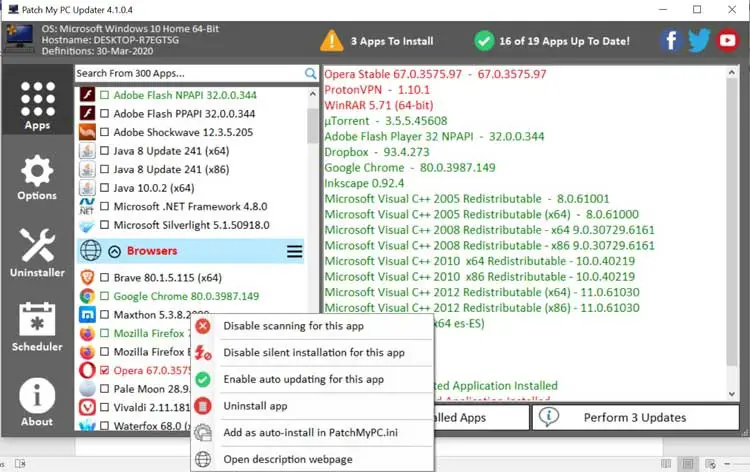Click the Waterfox 68.0 list row
The height and width of the screenshot is (472, 750).
point(135,425)
